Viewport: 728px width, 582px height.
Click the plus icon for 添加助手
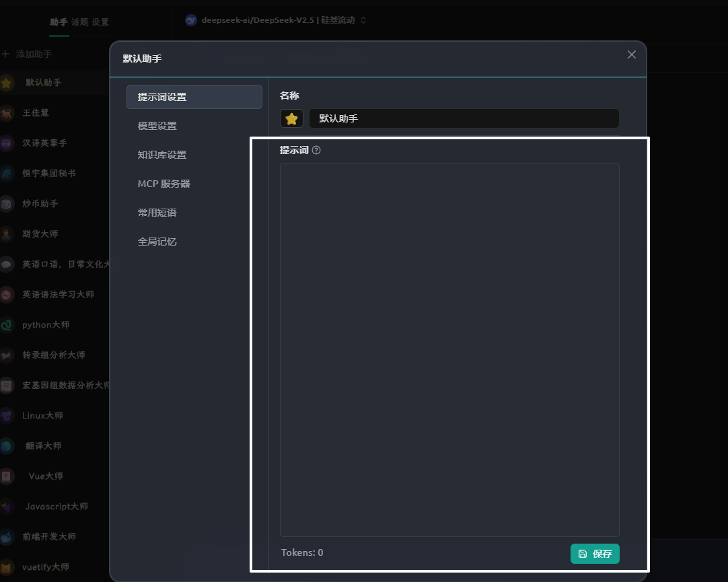pyautogui.click(x=5, y=54)
